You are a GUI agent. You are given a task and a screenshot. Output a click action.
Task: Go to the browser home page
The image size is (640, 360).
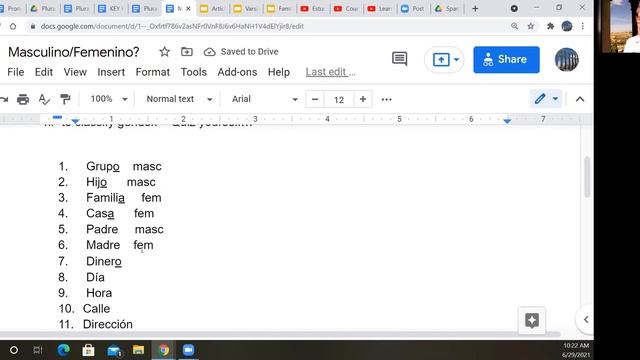[x=13, y=26]
